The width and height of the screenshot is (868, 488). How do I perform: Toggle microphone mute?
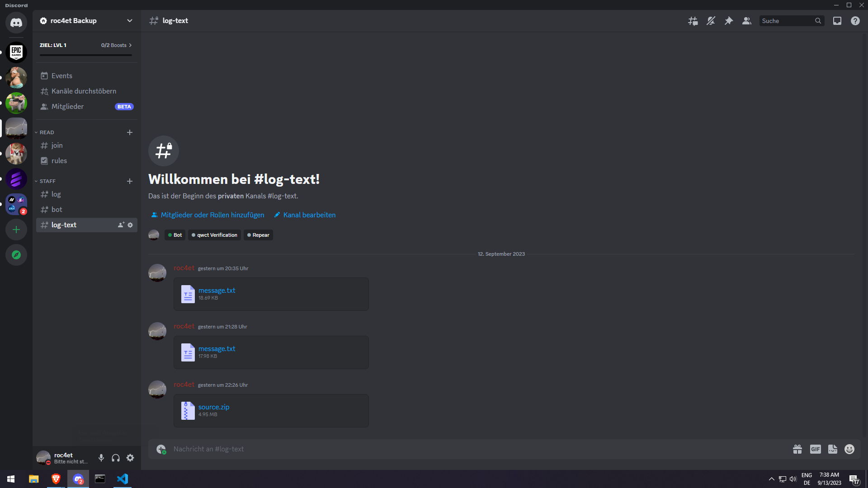point(101,458)
